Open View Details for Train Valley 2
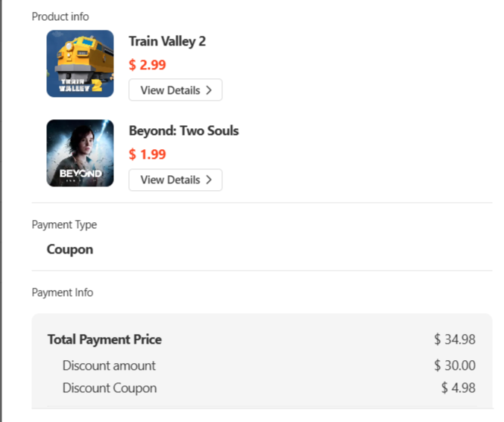This screenshot has height=422, width=504. point(174,90)
